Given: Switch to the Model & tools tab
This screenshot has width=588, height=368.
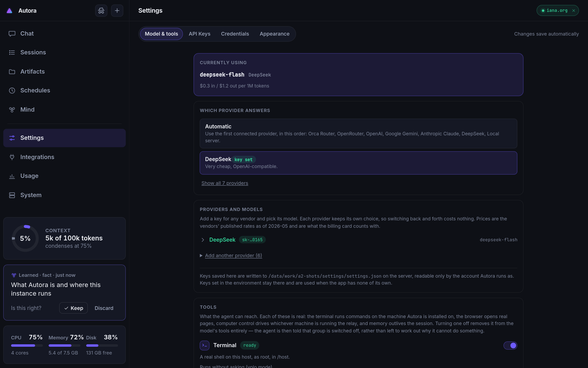Looking at the screenshot, I should click(161, 34).
